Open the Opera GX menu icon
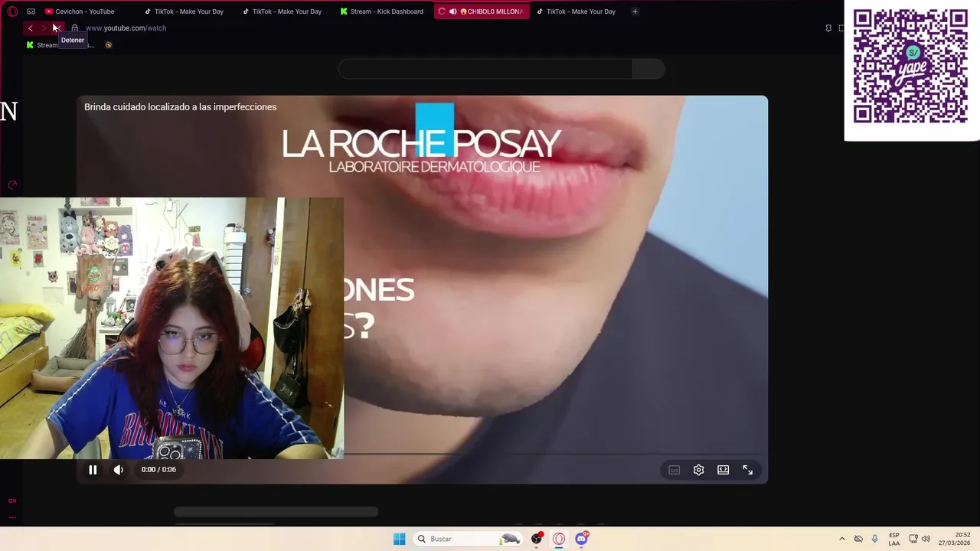The image size is (980, 551). pyautogui.click(x=12, y=11)
